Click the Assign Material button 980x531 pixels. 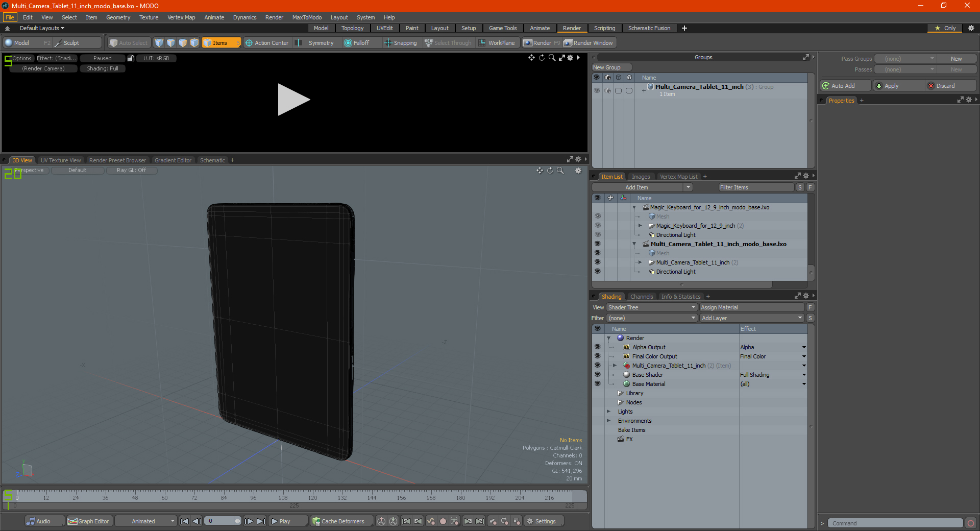click(752, 307)
